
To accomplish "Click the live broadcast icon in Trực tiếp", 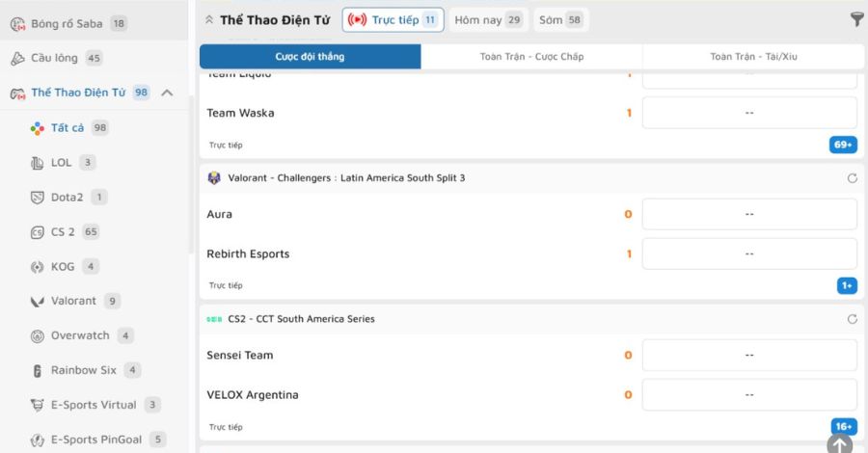I will click(x=357, y=20).
